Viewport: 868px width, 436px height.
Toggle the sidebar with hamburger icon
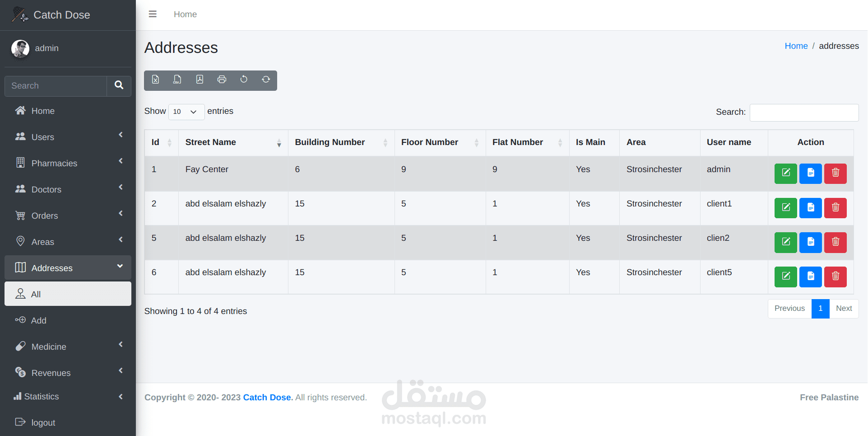tap(153, 14)
